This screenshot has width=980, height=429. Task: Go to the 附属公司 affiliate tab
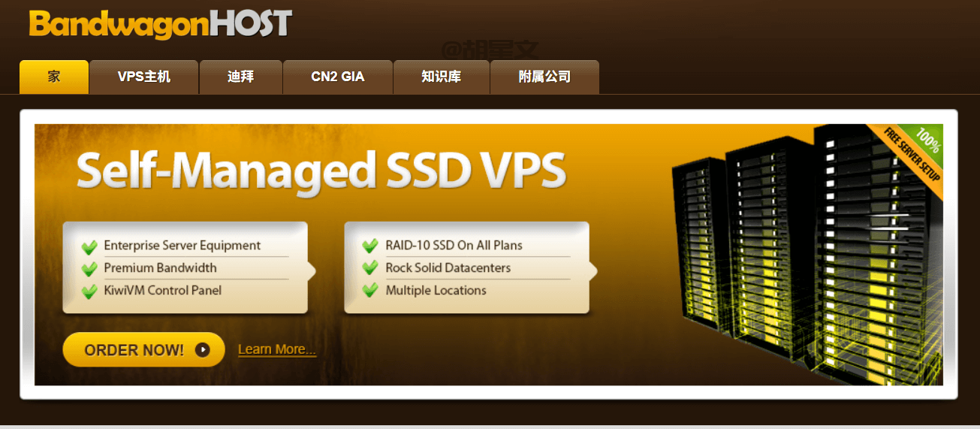(544, 77)
